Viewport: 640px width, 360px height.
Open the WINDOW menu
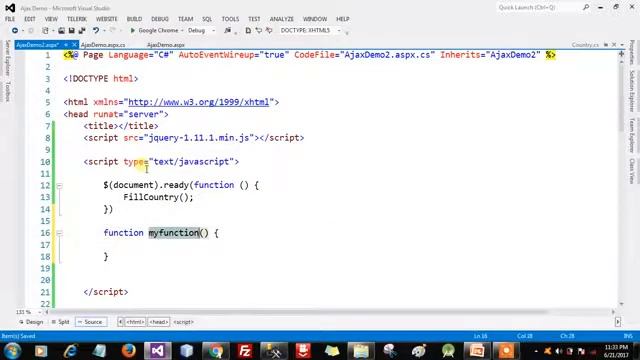click(x=315, y=19)
